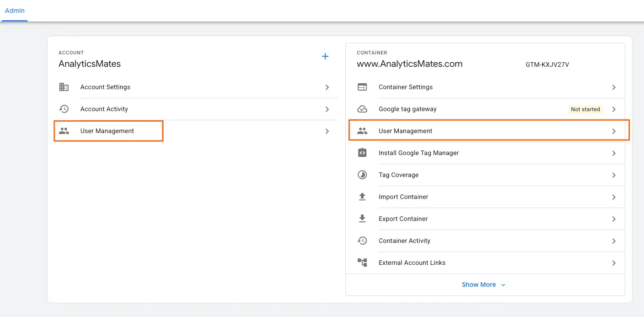The width and height of the screenshot is (644, 317).
Task: Open External Account Links chevron arrow
Action: tap(614, 263)
